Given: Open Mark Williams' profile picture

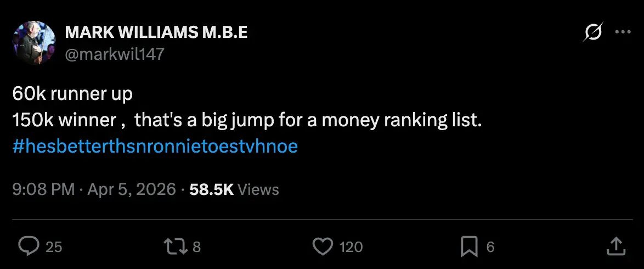Looking at the screenshot, I should [34, 43].
